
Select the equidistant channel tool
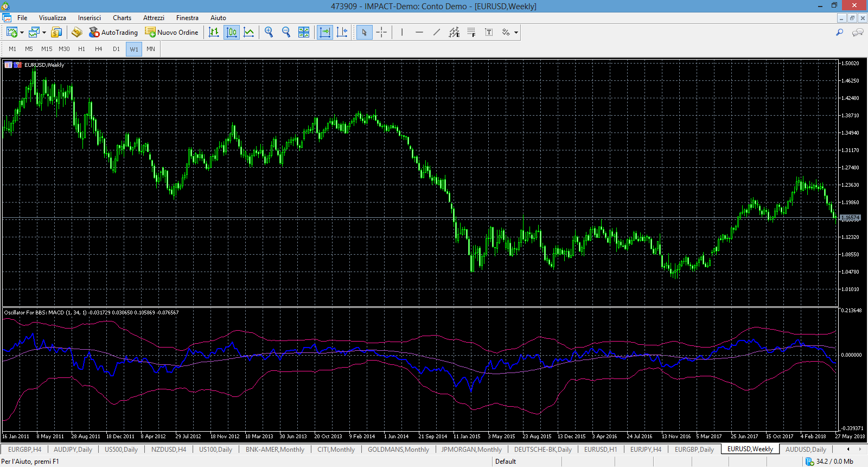[454, 33]
